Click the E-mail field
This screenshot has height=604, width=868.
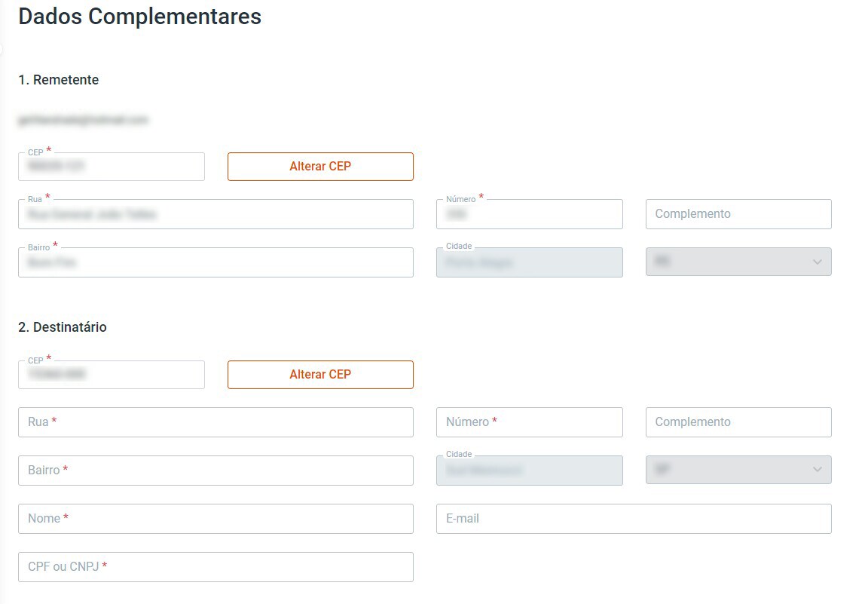[x=634, y=519]
